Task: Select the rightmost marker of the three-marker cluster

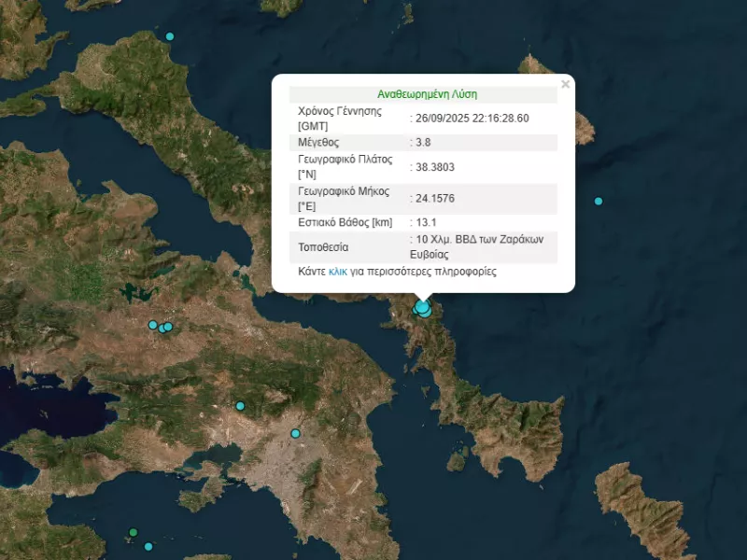Action: pyautogui.click(x=168, y=327)
